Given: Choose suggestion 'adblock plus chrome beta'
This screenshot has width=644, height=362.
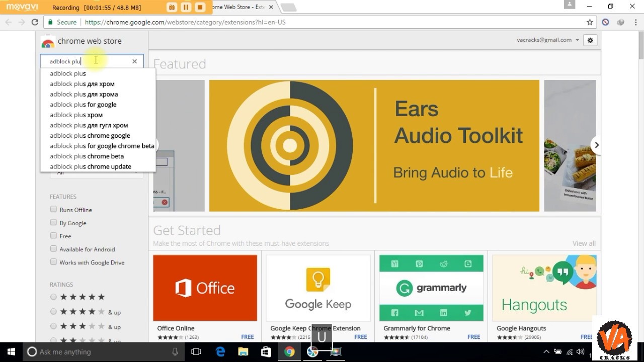Looking at the screenshot, I should [98, 156].
